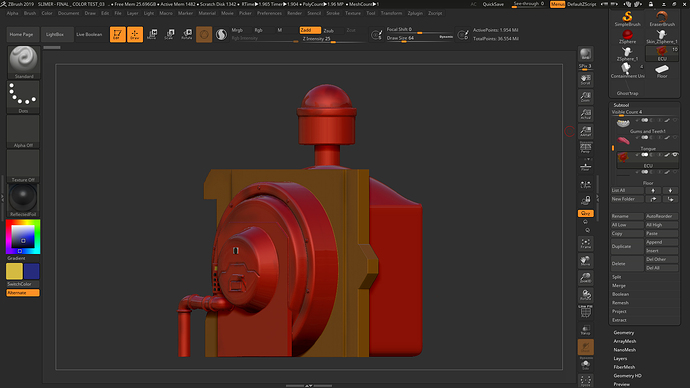This screenshot has height=388, width=690.
Task: Click the Append subtool button
Action: [x=661, y=242]
